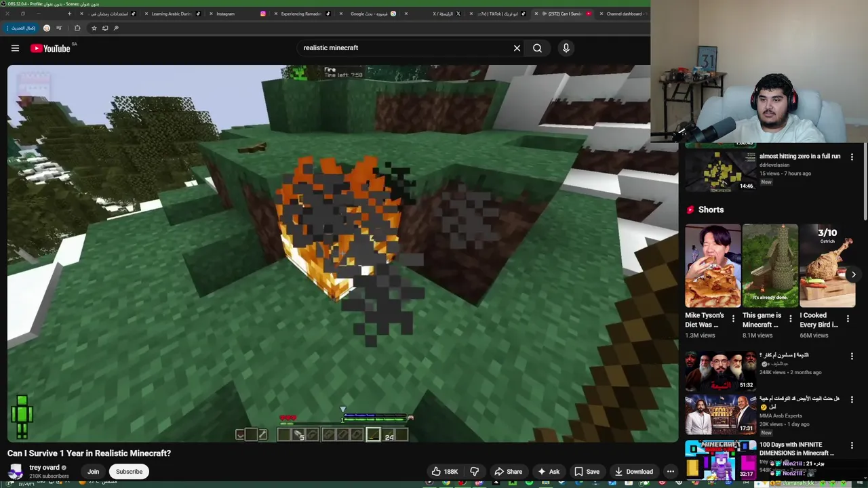Share this video
This screenshot has height=488, width=868.
coord(508,472)
